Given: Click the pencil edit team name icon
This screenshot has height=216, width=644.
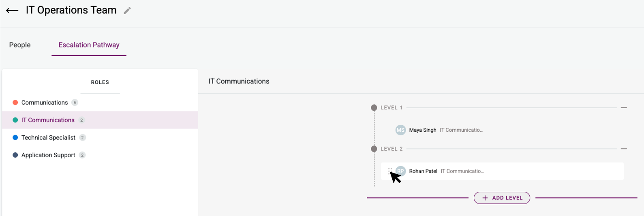Looking at the screenshot, I should [127, 11].
